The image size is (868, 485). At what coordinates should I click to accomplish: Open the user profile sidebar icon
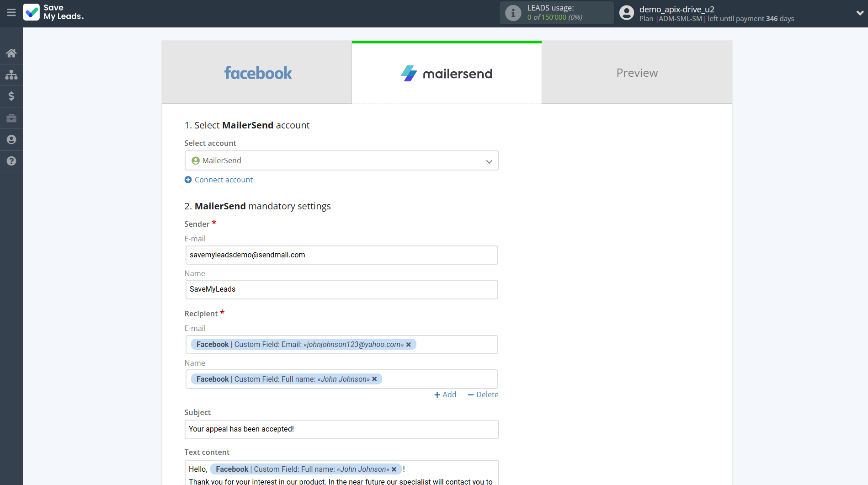(x=11, y=139)
